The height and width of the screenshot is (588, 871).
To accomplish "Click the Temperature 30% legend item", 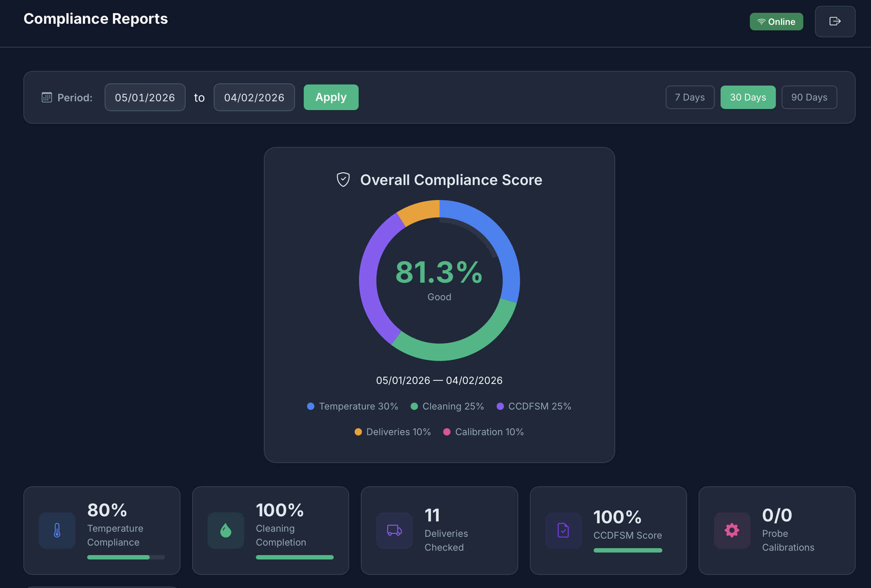I will pyautogui.click(x=352, y=406).
